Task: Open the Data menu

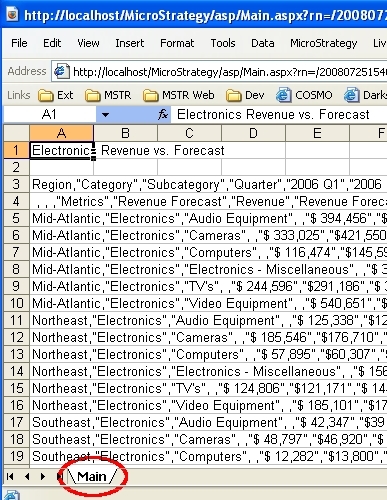Action: pyautogui.click(x=263, y=43)
